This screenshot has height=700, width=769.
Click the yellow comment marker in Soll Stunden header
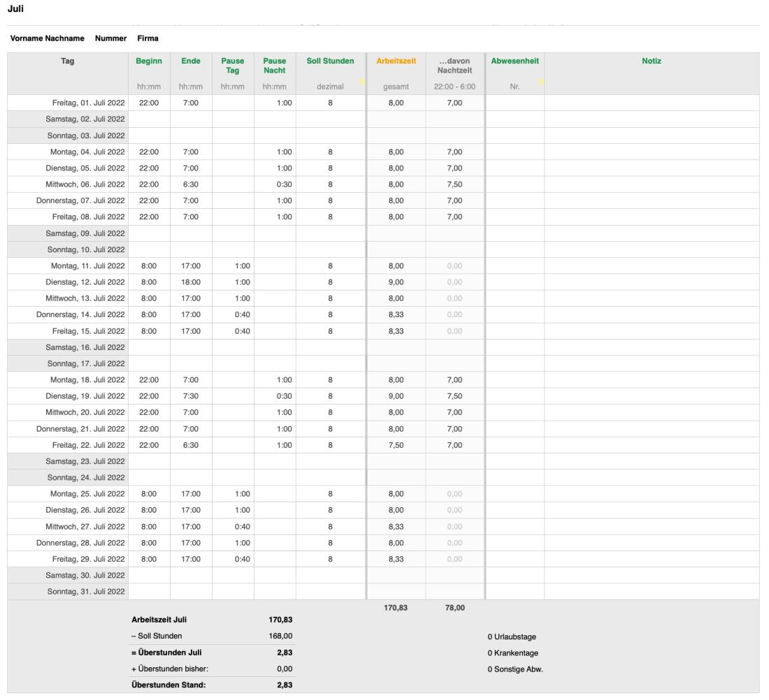[361, 82]
